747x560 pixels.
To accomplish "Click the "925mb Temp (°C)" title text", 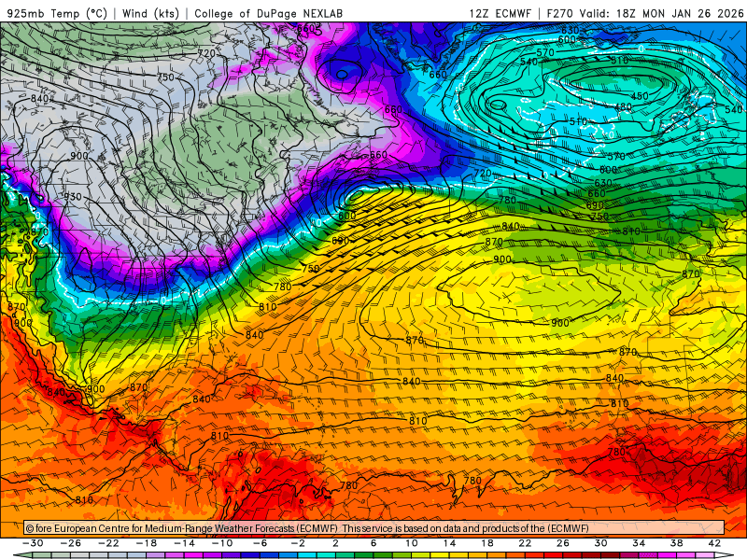I will point(57,13).
